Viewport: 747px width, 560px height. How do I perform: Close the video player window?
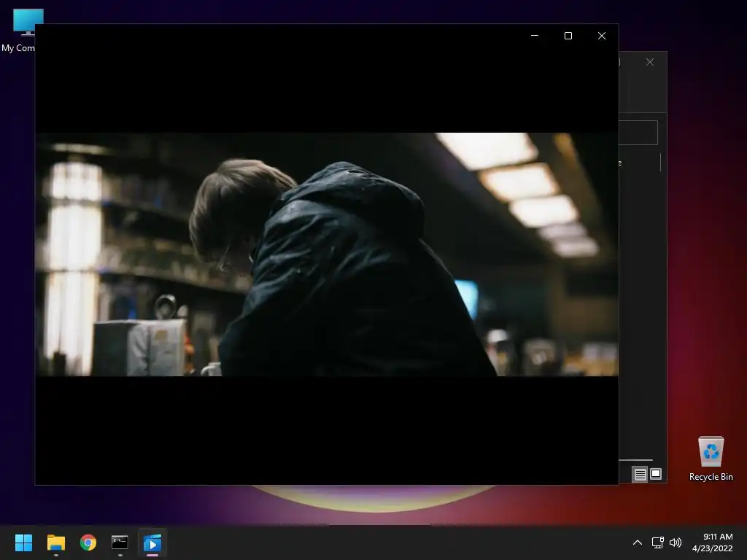coord(602,36)
